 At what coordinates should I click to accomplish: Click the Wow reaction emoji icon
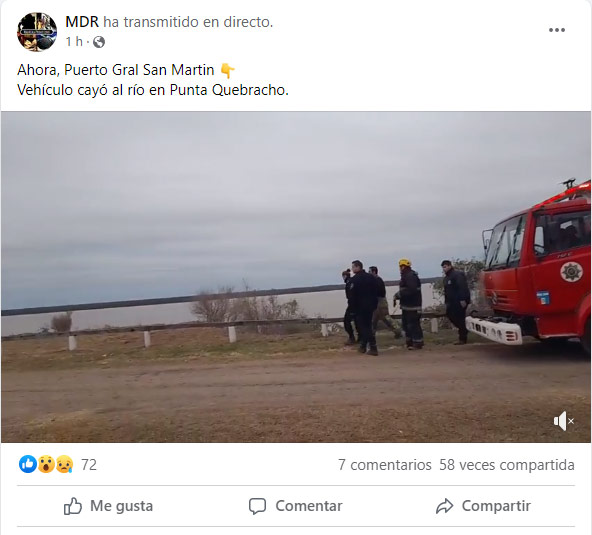coord(46,464)
